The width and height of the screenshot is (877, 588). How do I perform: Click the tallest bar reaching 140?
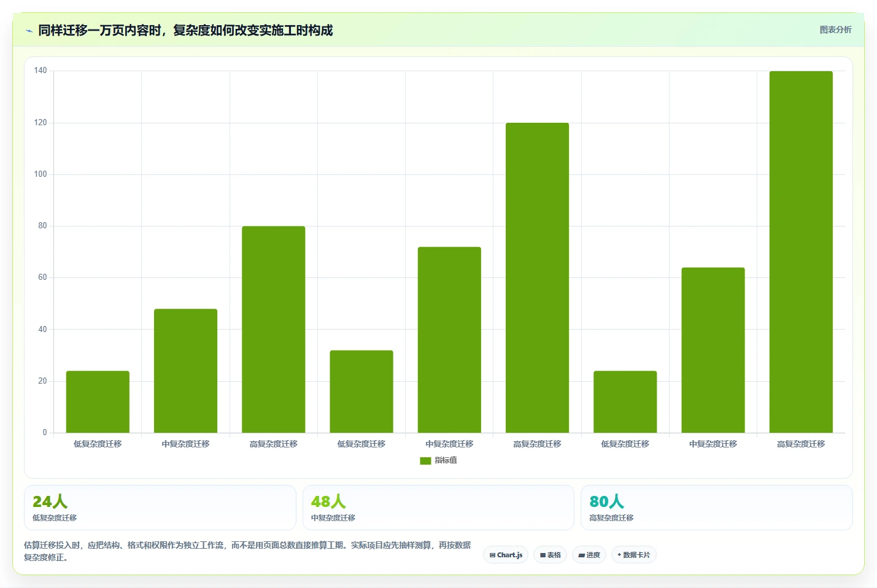801,252
